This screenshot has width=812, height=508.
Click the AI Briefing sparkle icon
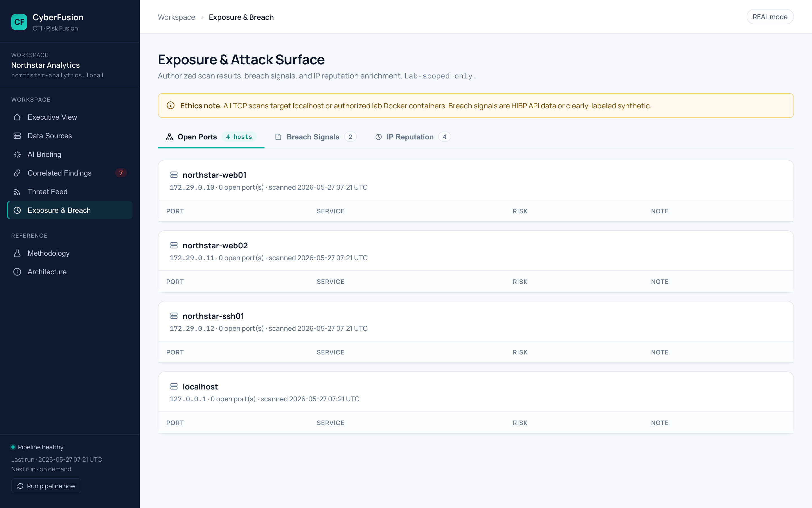click(17, 155)
